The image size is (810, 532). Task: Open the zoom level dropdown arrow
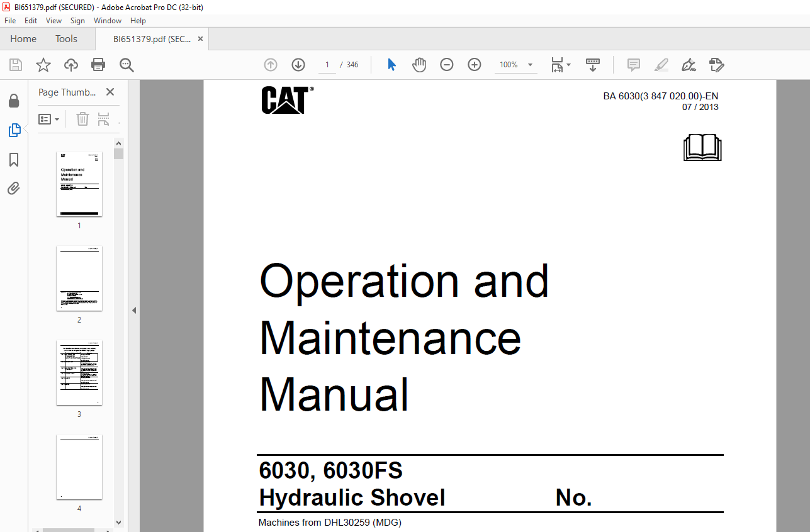530,65
